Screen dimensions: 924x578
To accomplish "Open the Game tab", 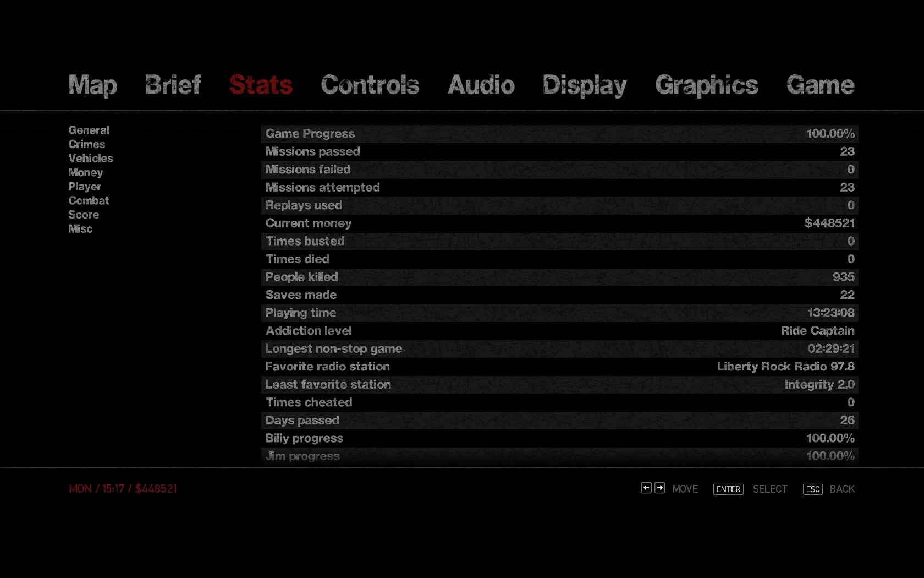I will tap(821, 85).
